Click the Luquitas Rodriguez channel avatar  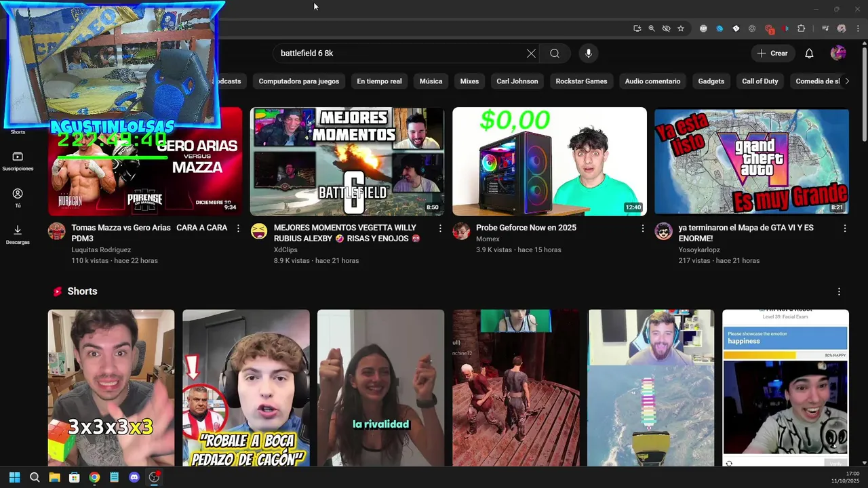(56, 231)
